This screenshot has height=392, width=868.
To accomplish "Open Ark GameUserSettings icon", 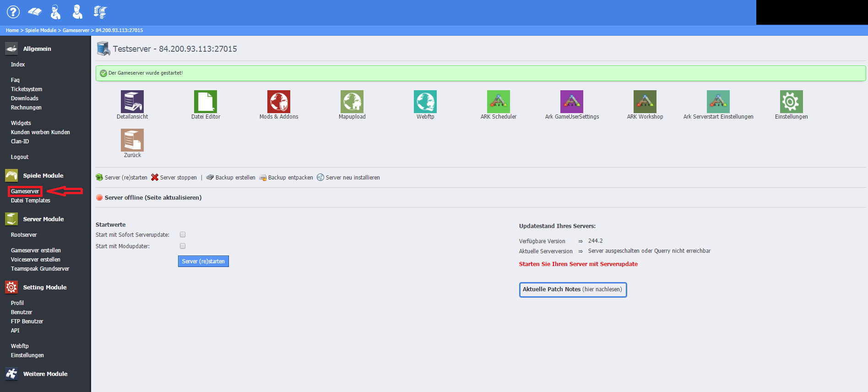I will point(572,102).
